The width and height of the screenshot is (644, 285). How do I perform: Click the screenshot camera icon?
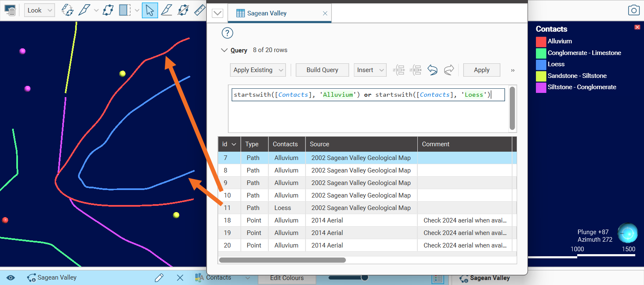[634, 11]
